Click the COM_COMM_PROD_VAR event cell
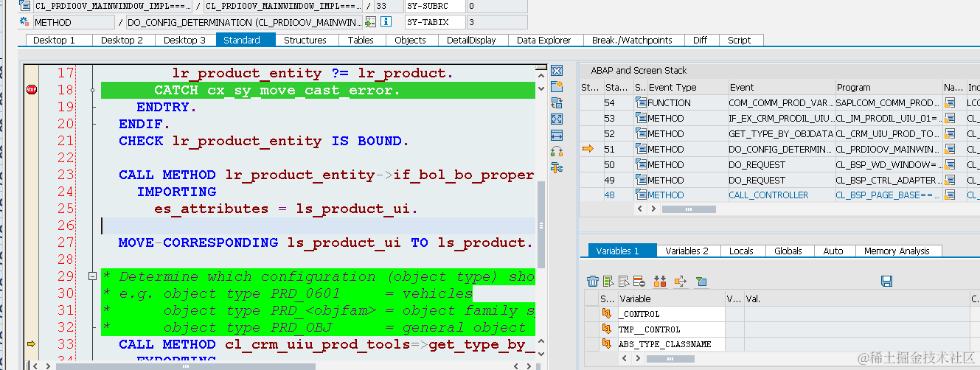Viewport: 980px width, 370px height. [x=780, y=102]
